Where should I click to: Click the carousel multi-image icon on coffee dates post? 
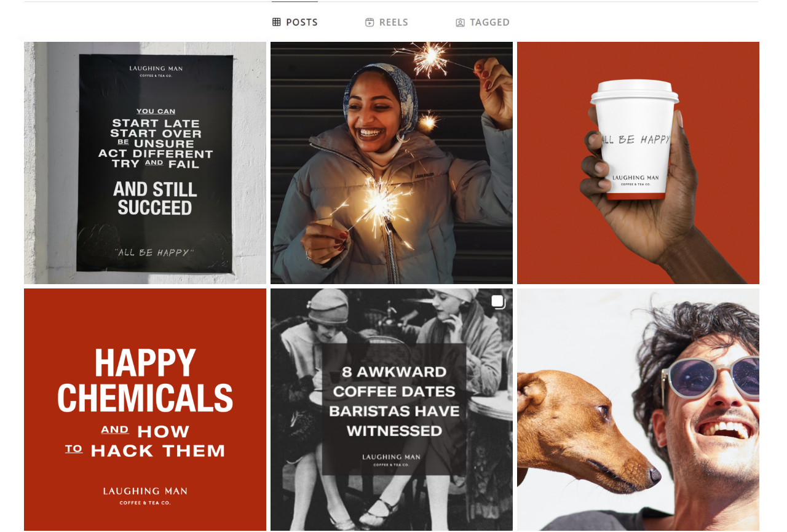pyautogui.click(x=498, y=302)
